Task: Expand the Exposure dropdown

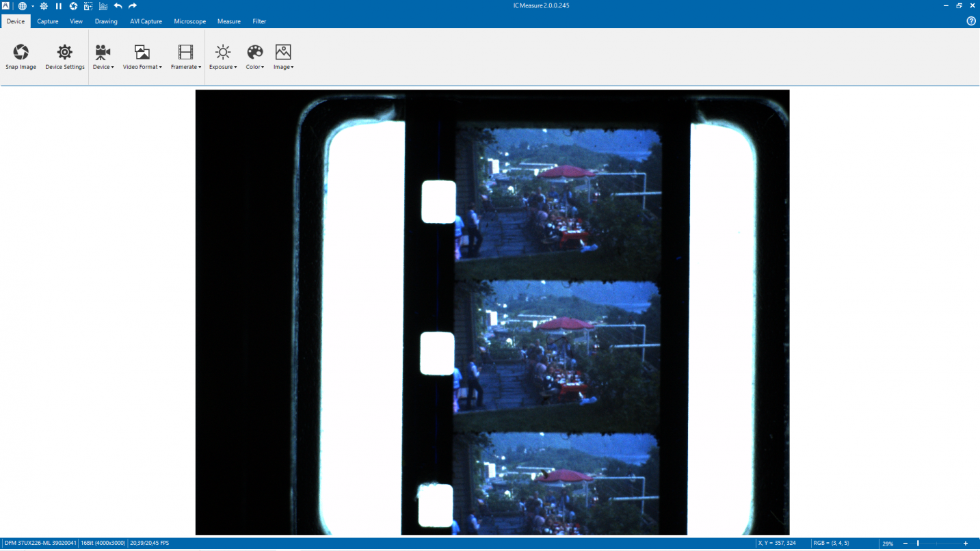Action: [x=223, y=57]
